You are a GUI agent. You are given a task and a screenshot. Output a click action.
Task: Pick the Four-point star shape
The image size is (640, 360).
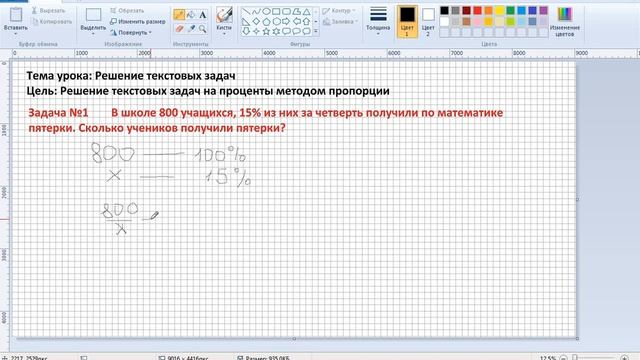pos(256,31)
